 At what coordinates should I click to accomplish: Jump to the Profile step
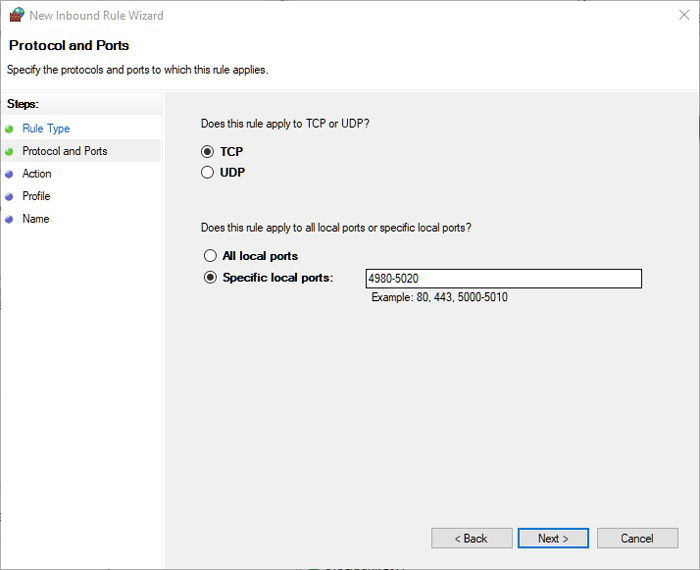tap(36, 196)
